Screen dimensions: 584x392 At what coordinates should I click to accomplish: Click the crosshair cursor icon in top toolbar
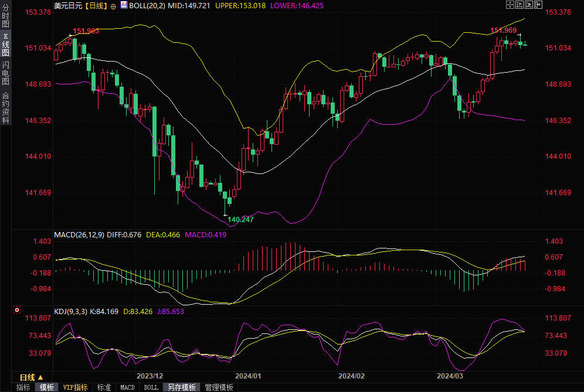510,5
